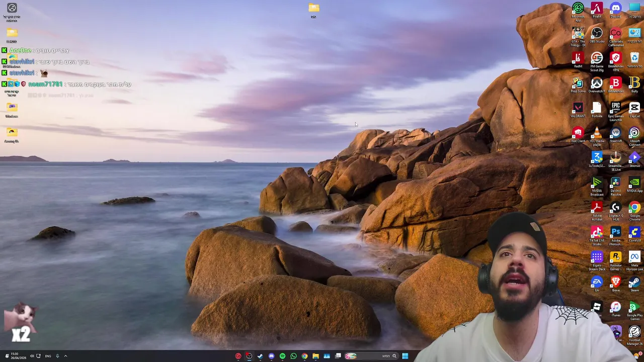Launch FiveM from the desktop

[597, 11]
